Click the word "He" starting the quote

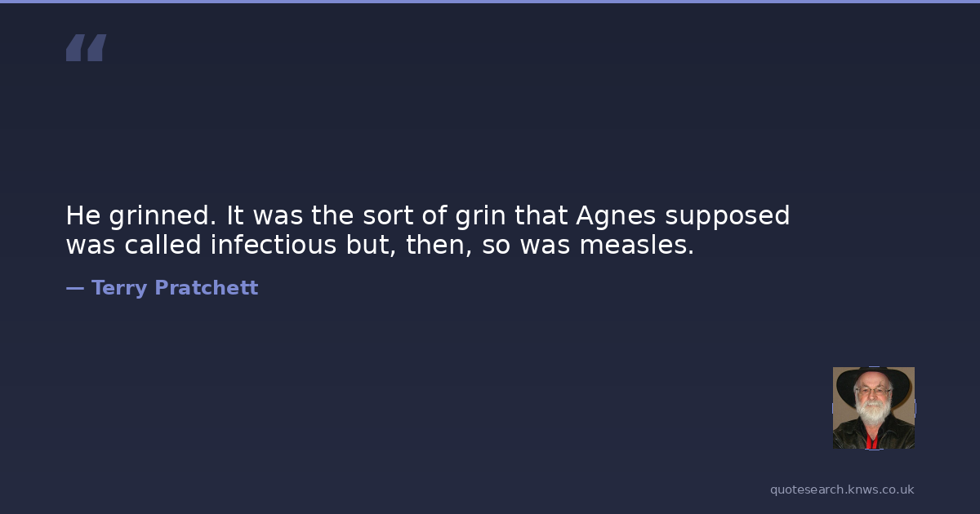point(82,216)
